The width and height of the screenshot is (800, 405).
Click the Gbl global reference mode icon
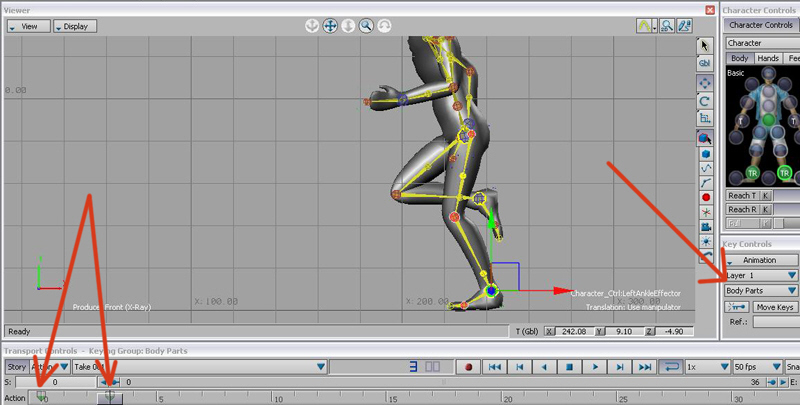coord(705,62)
